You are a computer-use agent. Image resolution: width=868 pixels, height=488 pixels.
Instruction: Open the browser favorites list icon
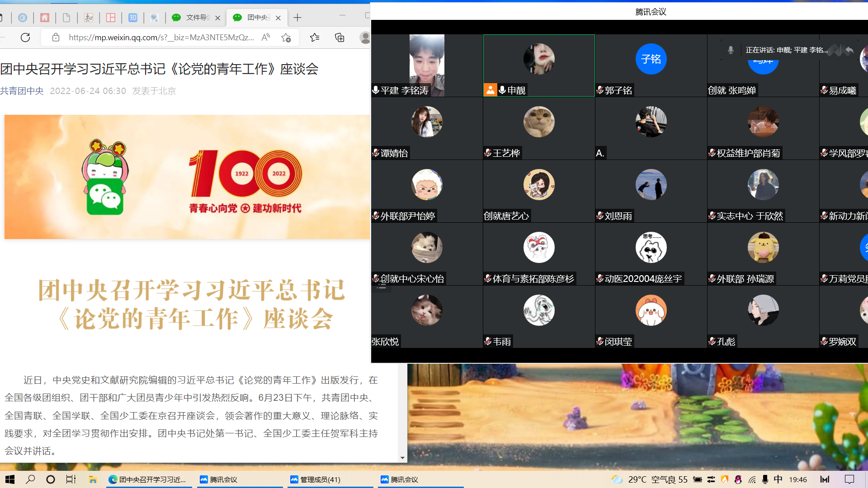[315, 38]
